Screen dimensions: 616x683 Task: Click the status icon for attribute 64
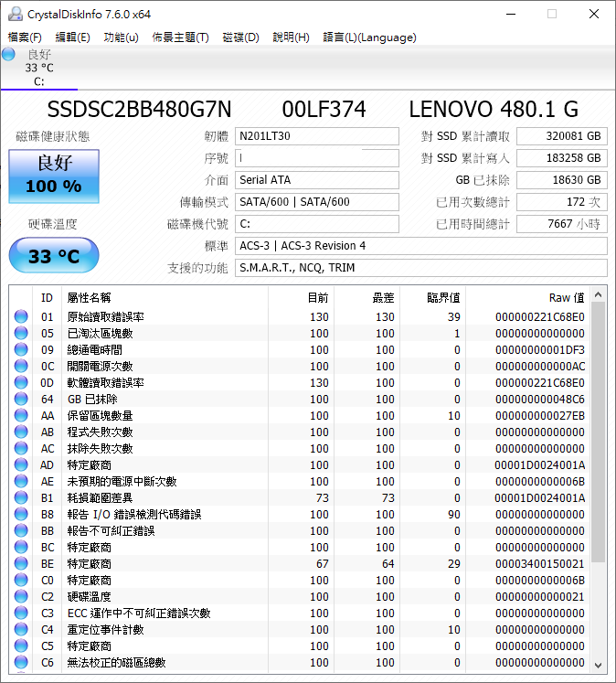click(x=21, y=399)
